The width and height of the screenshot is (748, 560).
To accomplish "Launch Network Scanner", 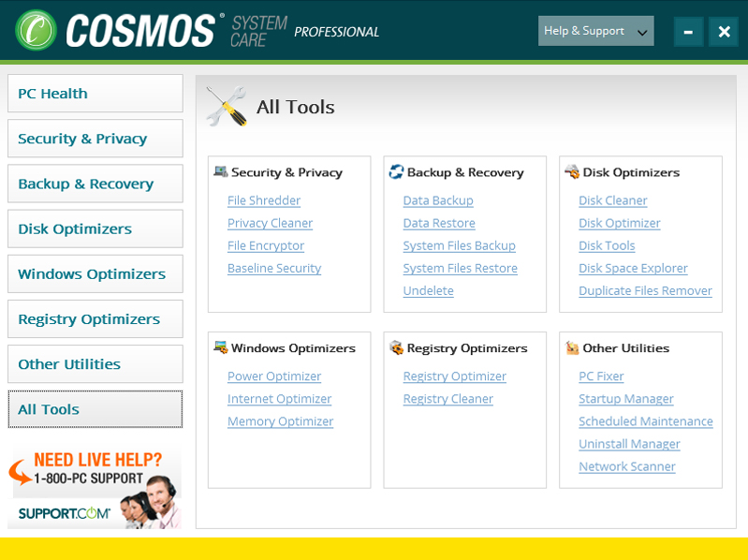I will 627,466.
